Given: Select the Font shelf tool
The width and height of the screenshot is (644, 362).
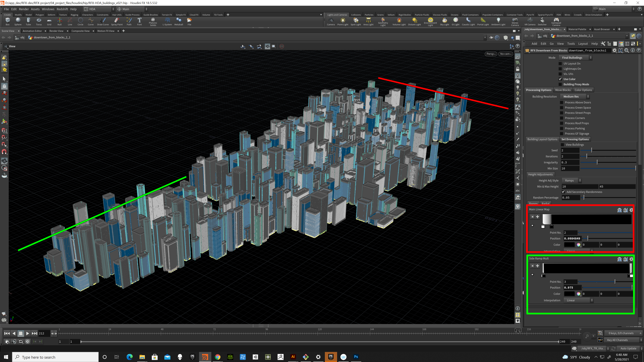Looking at the screenshot, I should (x=140, y=21).
